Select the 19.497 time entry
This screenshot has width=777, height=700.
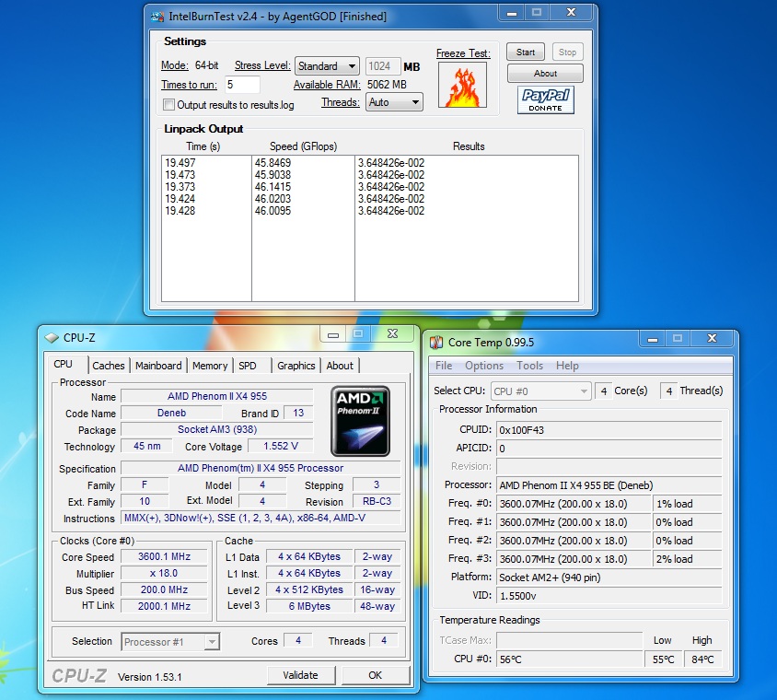180,163
